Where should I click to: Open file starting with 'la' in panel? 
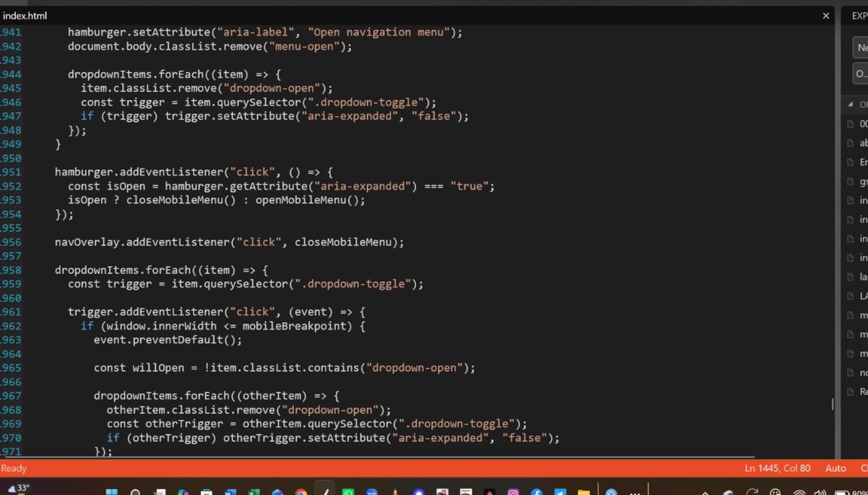(859, 277)
